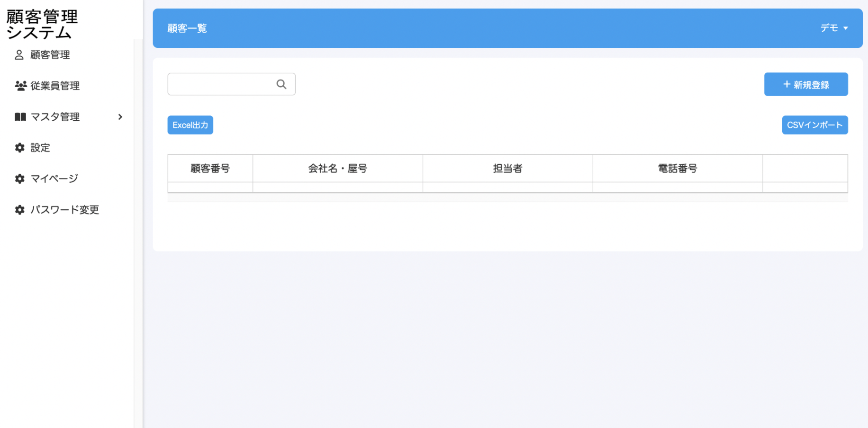The height and width of the screenshot is (428, 868).
Task: Click the 会社名・屋号 column header
Action: point(337,169)
